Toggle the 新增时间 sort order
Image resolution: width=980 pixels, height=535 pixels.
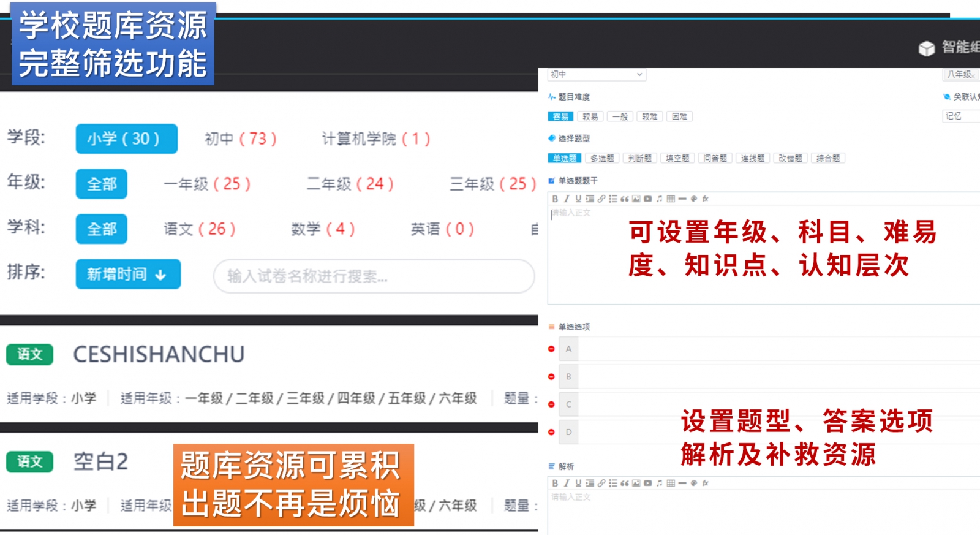[128, 274]
